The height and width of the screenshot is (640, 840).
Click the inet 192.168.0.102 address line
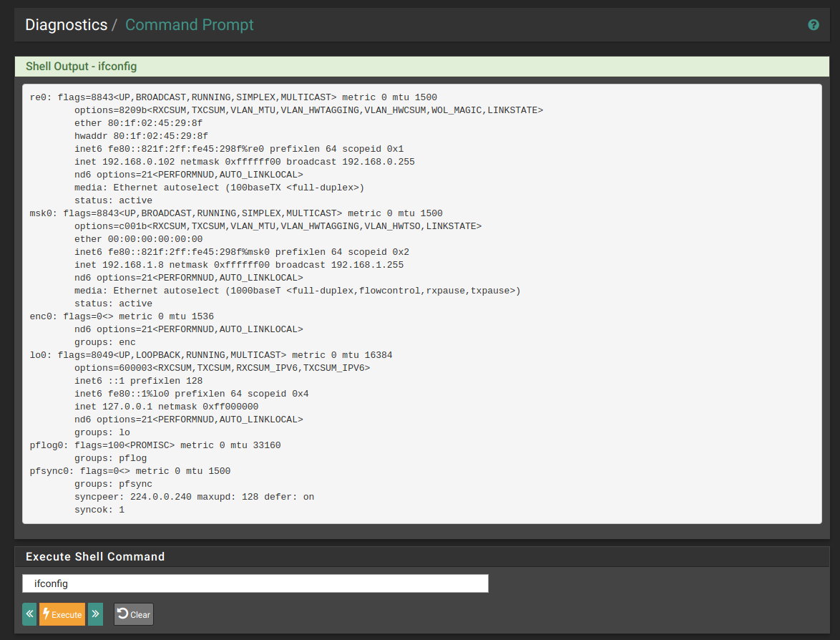(x=244, y=162)
